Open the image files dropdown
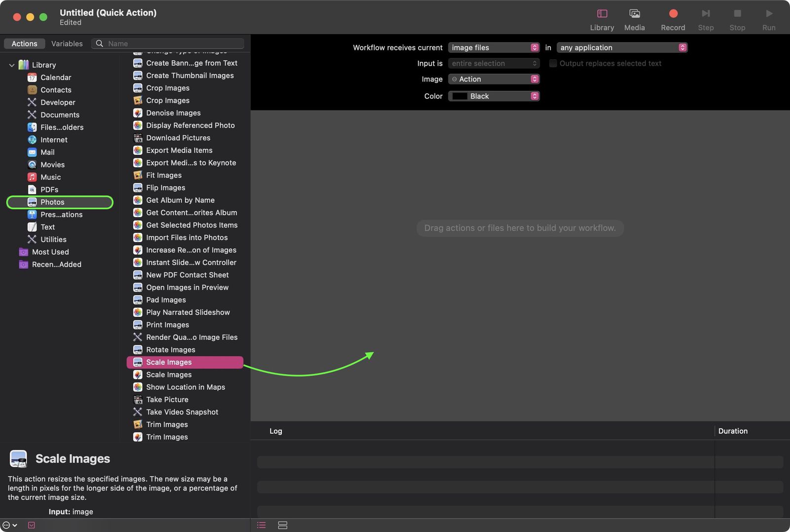 pyautogui.click(x=493, y=47)
